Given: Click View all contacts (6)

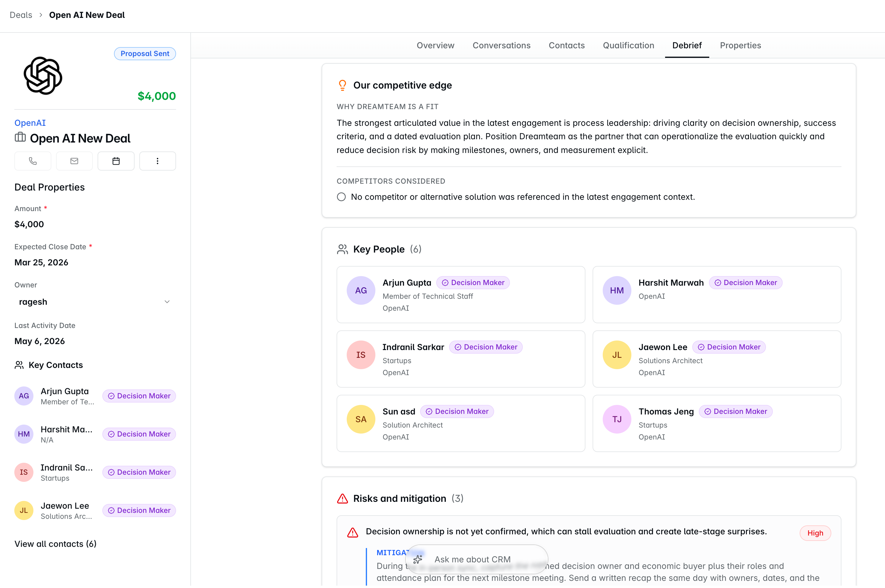Looking at the screenshot, I should tap(55, 544).
